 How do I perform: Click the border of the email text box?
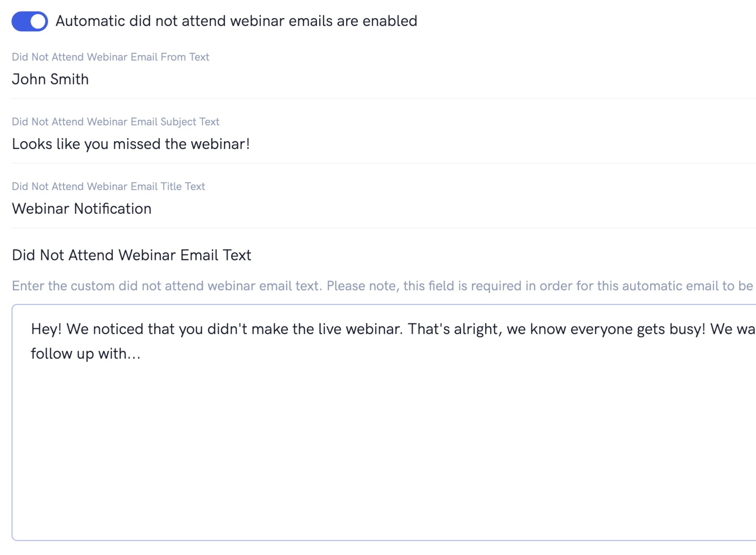click(x=12, y=420)
